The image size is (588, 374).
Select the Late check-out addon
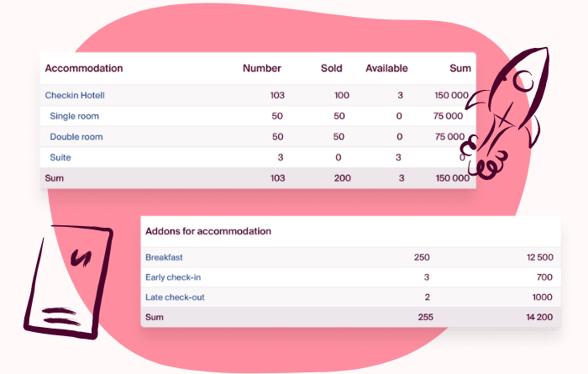pyautogui.click(x=175, y=298)
